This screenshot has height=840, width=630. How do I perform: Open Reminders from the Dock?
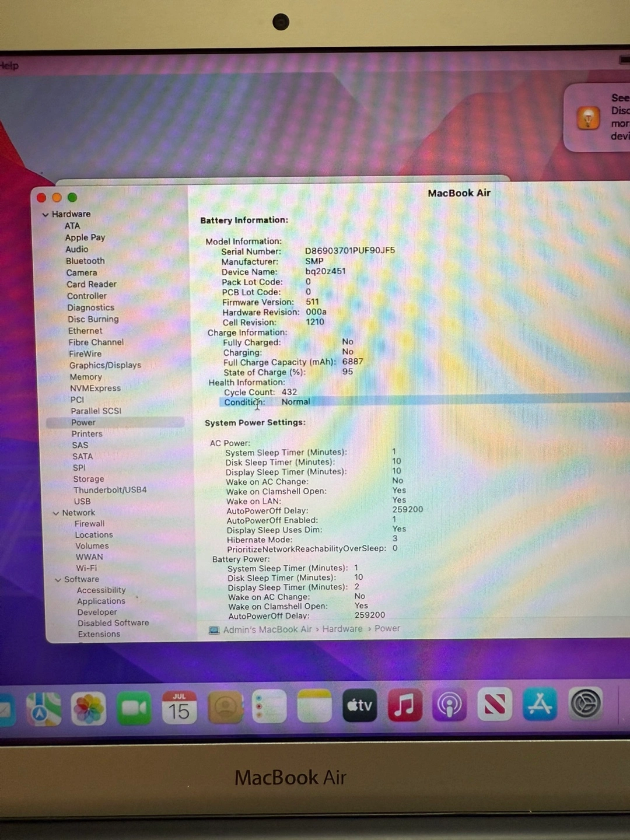269,706
